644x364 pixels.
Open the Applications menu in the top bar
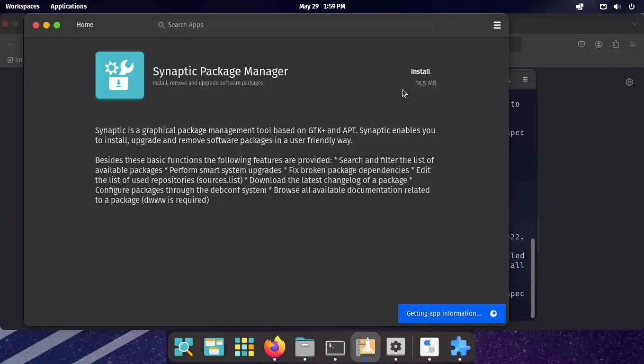point(69,6)
